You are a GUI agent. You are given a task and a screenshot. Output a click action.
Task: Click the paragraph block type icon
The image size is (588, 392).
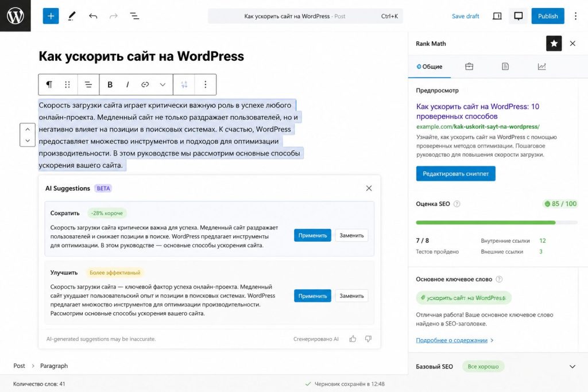[x=49, y=84]
